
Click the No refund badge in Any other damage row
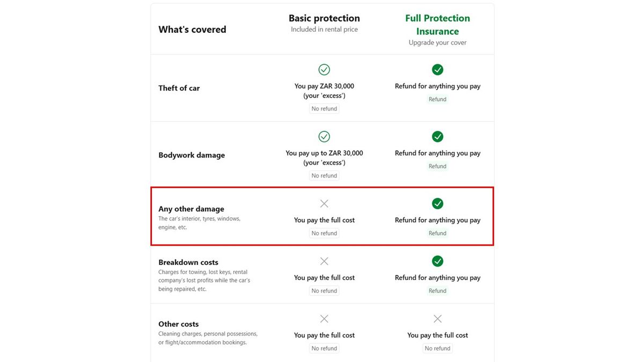click(x=324, y=233)
